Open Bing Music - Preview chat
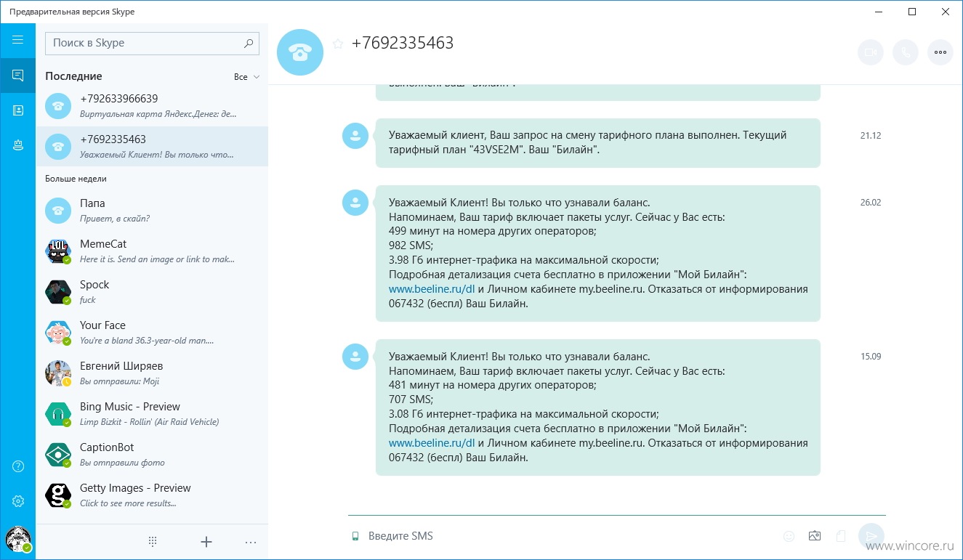 pos(152,414)
